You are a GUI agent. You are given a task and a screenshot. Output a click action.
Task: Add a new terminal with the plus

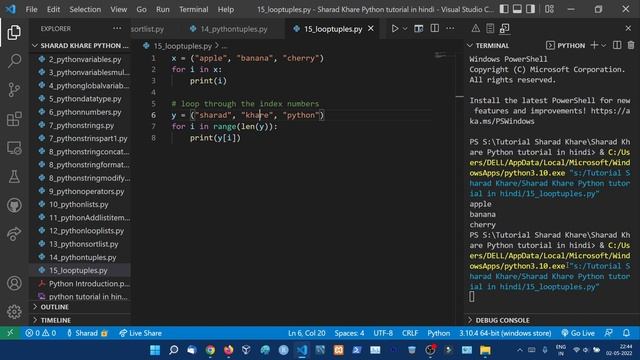(594, 45)
